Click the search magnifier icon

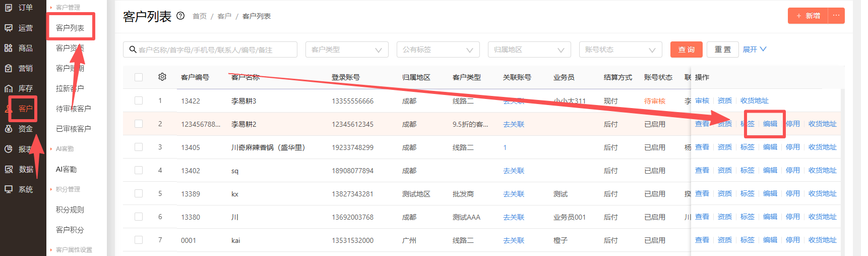click(133, 49)
